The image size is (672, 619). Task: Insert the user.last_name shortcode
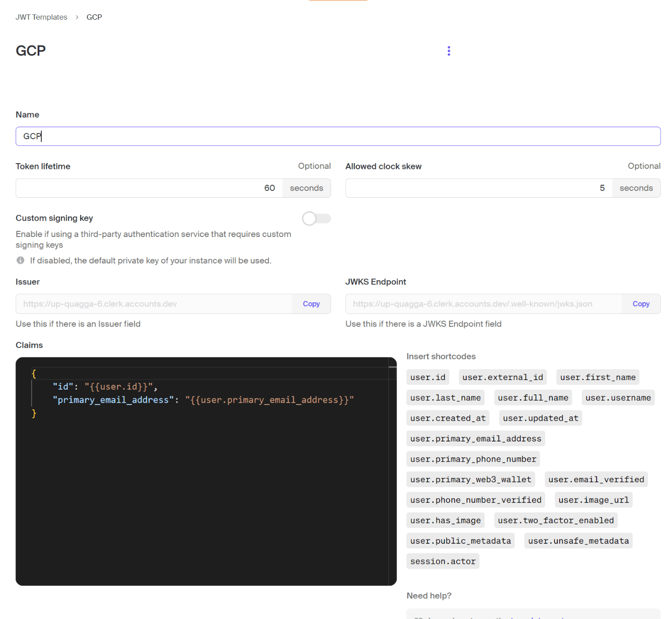445,398
